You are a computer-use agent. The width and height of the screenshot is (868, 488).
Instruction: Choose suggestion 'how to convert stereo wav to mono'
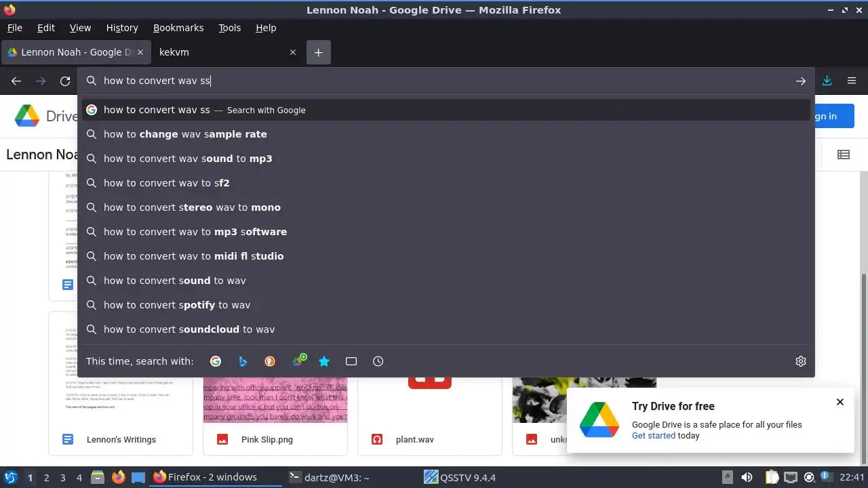pyautogui.click(x=446, y=207)
